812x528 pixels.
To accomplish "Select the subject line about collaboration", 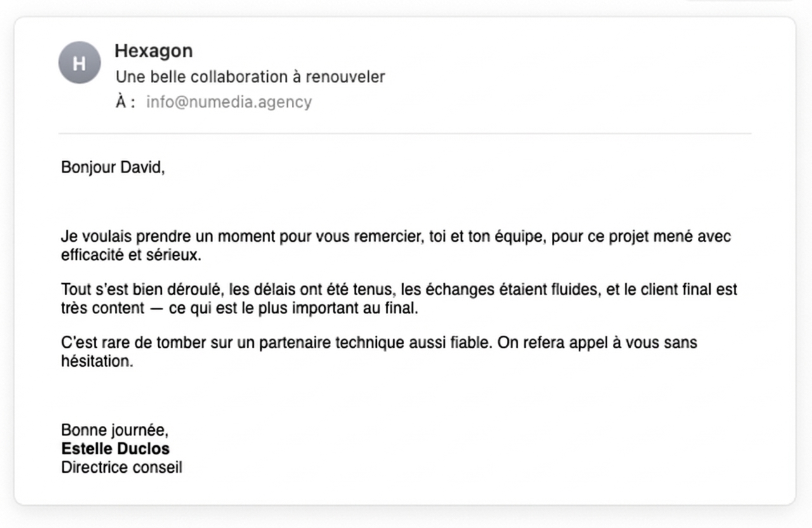I will click(250, 77).
